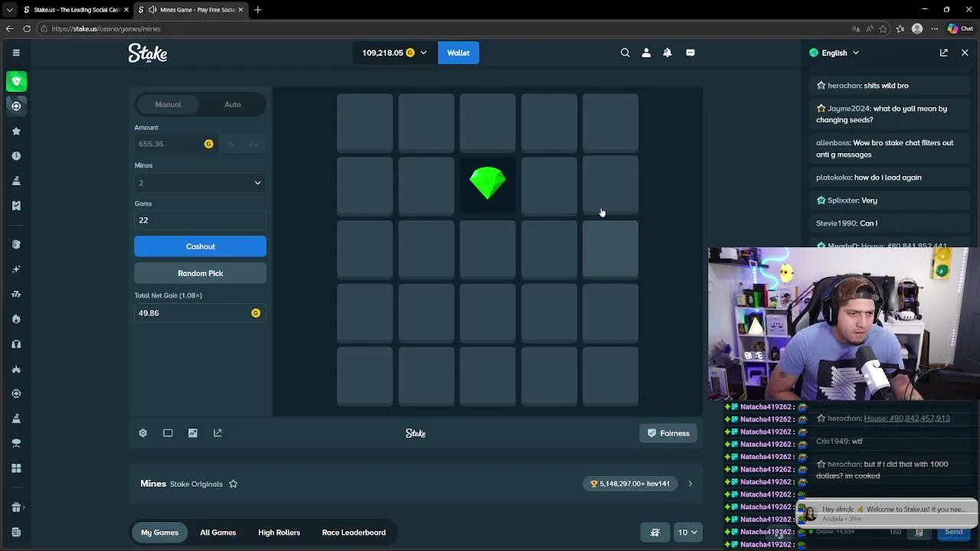This screenshot has width=980, height=551.
Task: Favorite the Mines game with star icon
Action: point(234,484)
